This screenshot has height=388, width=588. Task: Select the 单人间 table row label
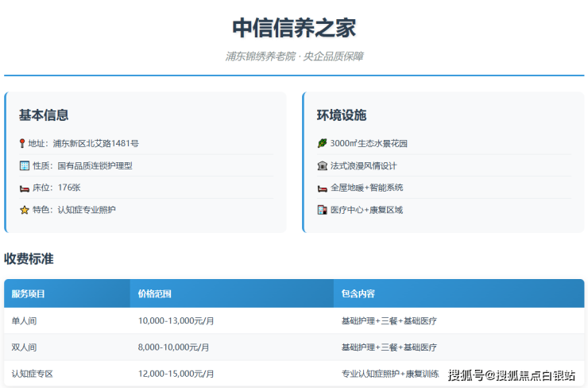[x=24, y=321]
